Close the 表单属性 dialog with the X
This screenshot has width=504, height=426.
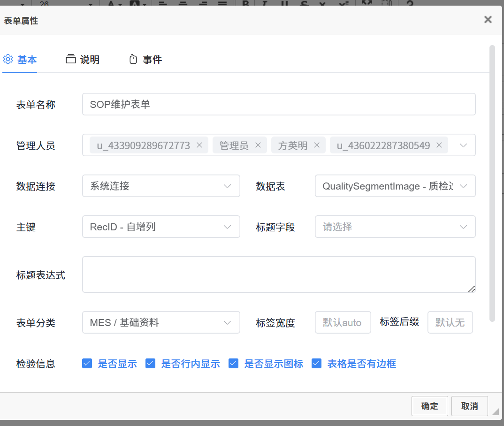coord(488,20)
